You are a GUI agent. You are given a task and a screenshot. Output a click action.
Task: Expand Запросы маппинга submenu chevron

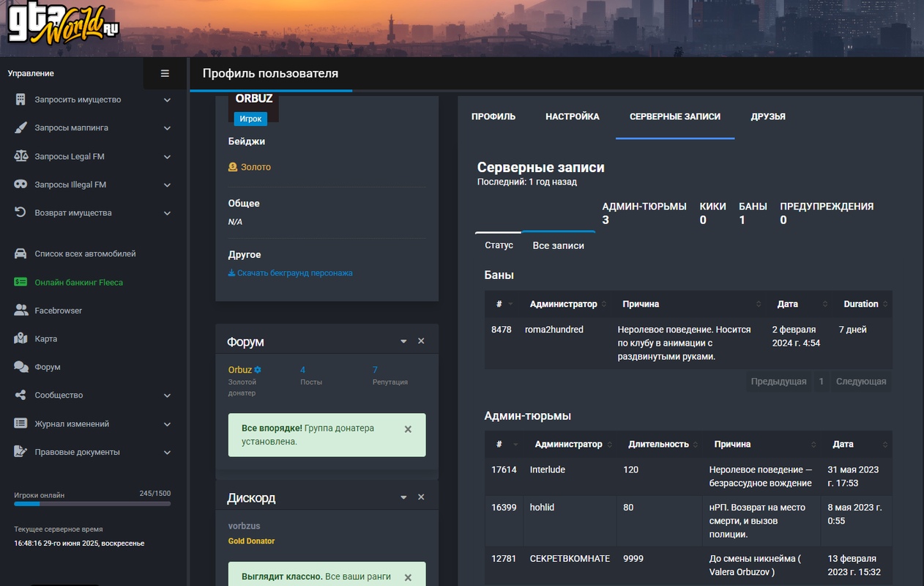click(167, 128)
